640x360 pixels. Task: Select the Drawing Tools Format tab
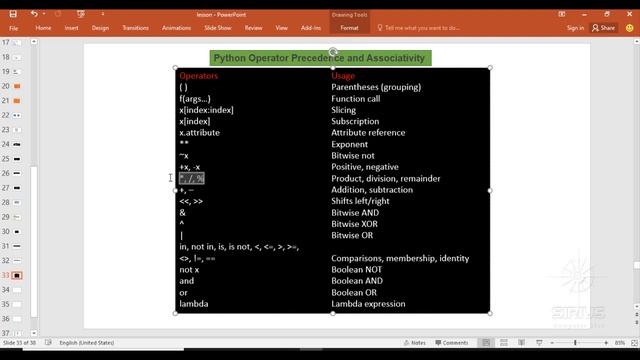click(x=349, y=28)
